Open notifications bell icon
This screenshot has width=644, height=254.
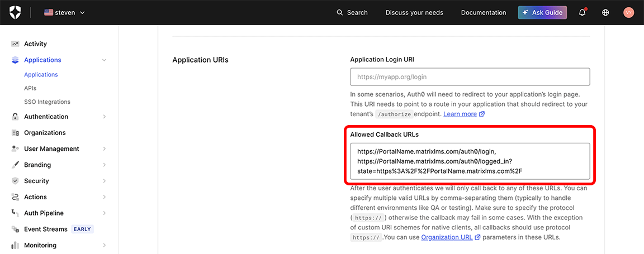point(582,12)
